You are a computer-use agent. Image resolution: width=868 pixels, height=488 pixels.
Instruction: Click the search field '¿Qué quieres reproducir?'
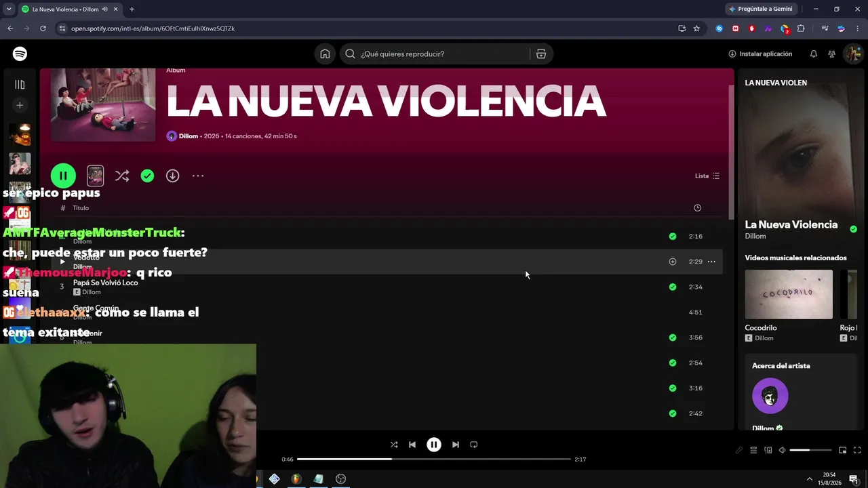click(434, 54)
